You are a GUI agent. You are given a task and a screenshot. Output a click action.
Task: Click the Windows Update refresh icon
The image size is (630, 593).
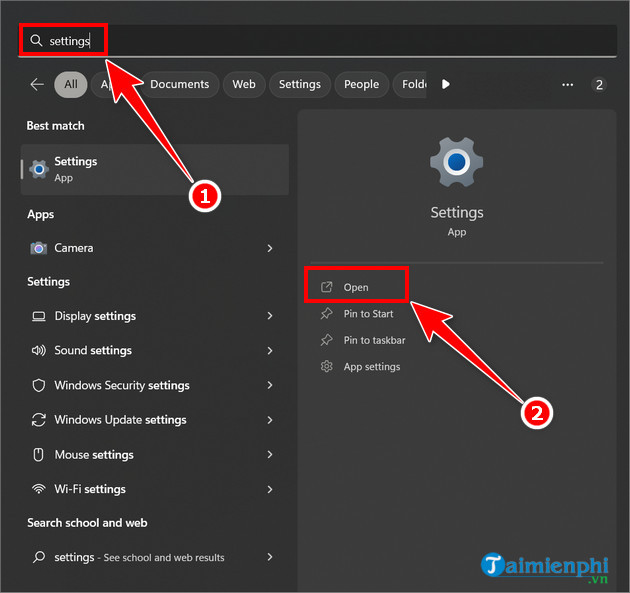(39, 420)
